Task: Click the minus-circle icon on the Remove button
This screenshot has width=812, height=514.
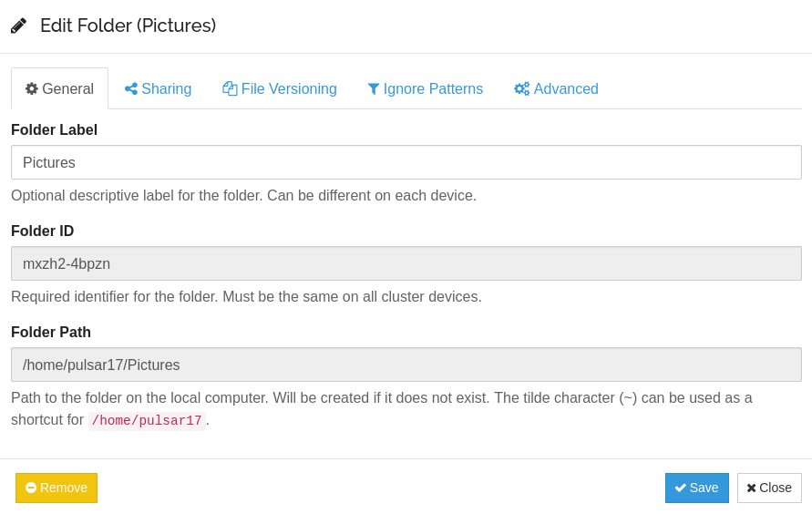Action: [31, 488]
